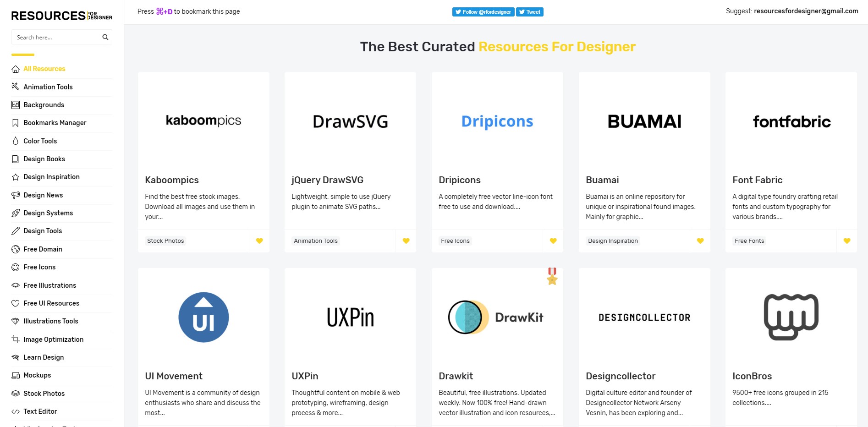Image resolution: width=868 pixels, height=427 pixels.
Task: Click the All Resources home icon
Action: (x=16, y=69)
